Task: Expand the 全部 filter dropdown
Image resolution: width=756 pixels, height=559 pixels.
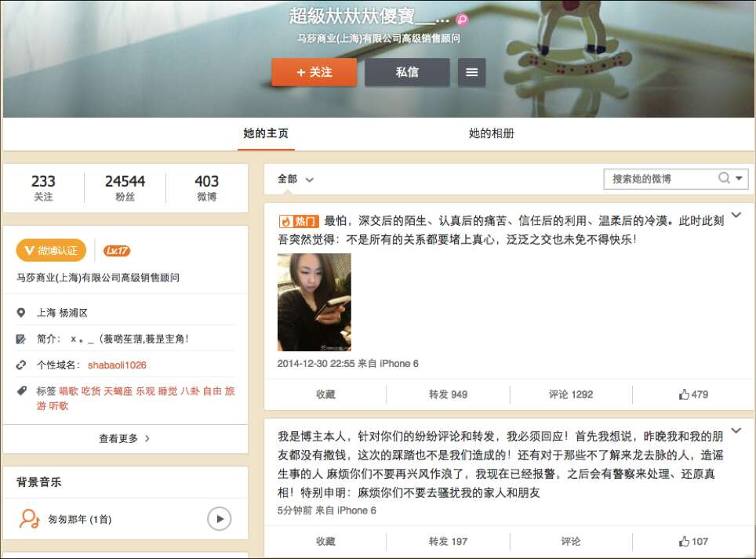Action: pos(296,180)
